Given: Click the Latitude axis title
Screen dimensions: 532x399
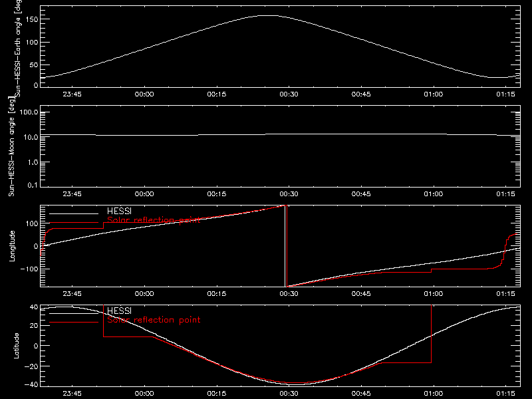Looking at the screenshot, I should [16, 346].
